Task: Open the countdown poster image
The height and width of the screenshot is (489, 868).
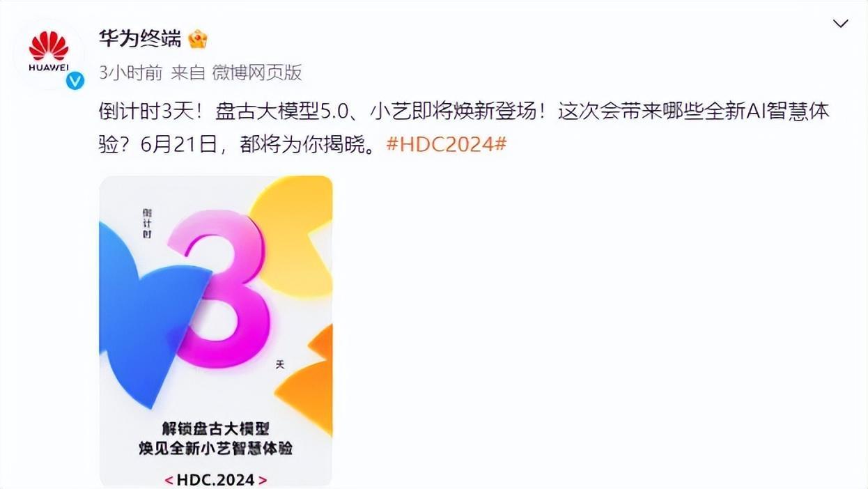Action: pos(216,332)
